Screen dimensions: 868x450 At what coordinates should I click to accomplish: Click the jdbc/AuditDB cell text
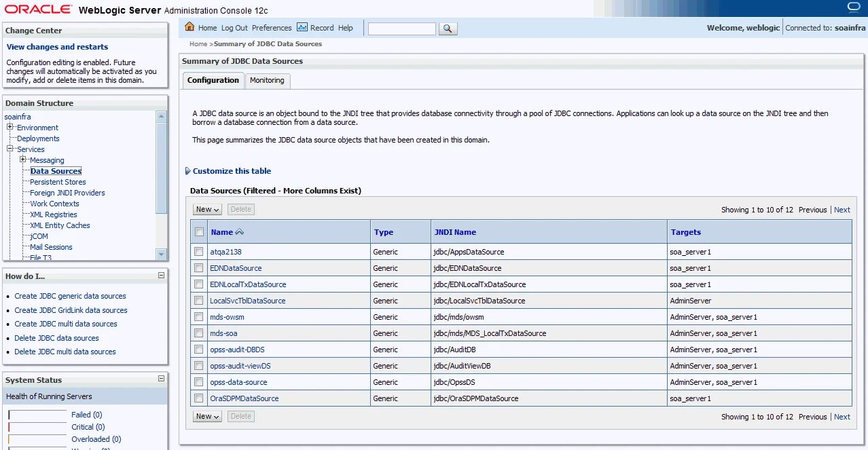[x=454, y=350]
